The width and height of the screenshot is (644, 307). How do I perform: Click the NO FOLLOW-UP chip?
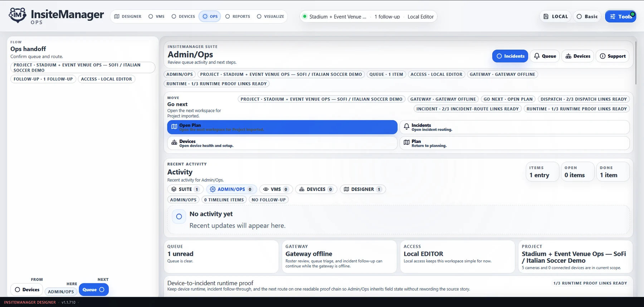269,200
